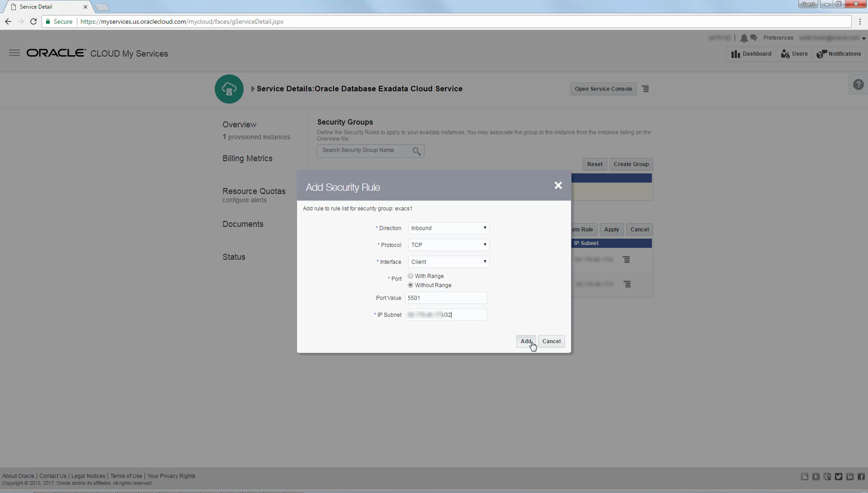Image resolution: width=868 pixels, height=493 pixels.
Task: Cancel the Add Security Rule dialog
Action: tap(551, 341)
